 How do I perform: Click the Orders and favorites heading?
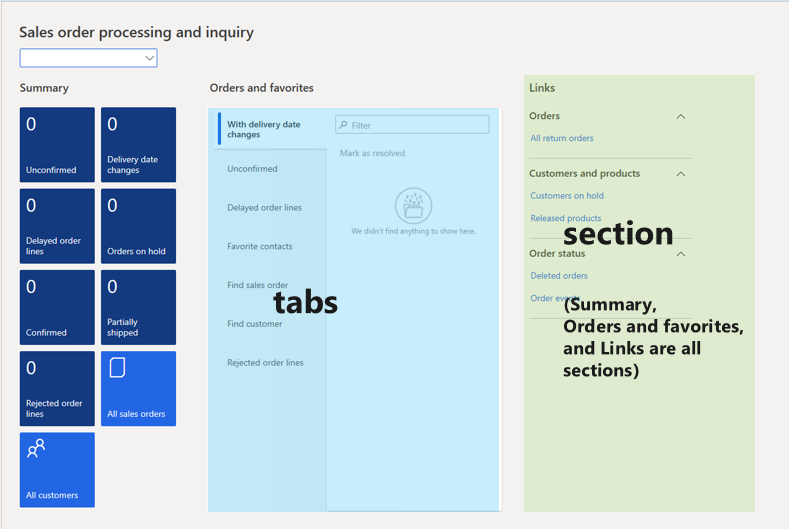[x=262, y=88]
